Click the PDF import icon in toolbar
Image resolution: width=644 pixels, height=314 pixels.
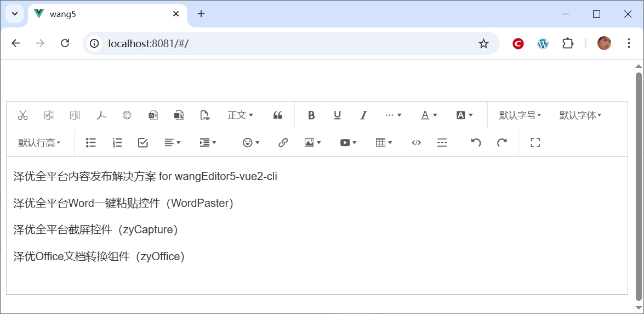(101, 115)
